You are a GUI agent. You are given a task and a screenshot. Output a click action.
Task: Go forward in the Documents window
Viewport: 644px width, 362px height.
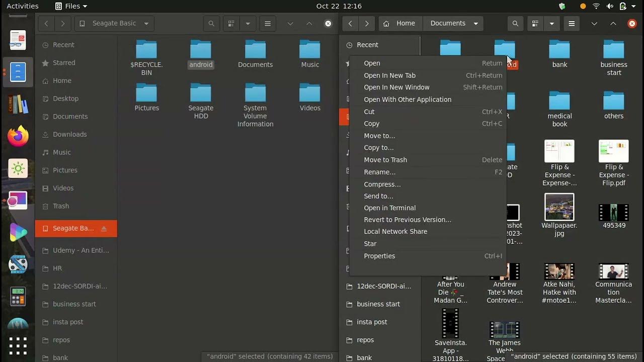(367, 23)
